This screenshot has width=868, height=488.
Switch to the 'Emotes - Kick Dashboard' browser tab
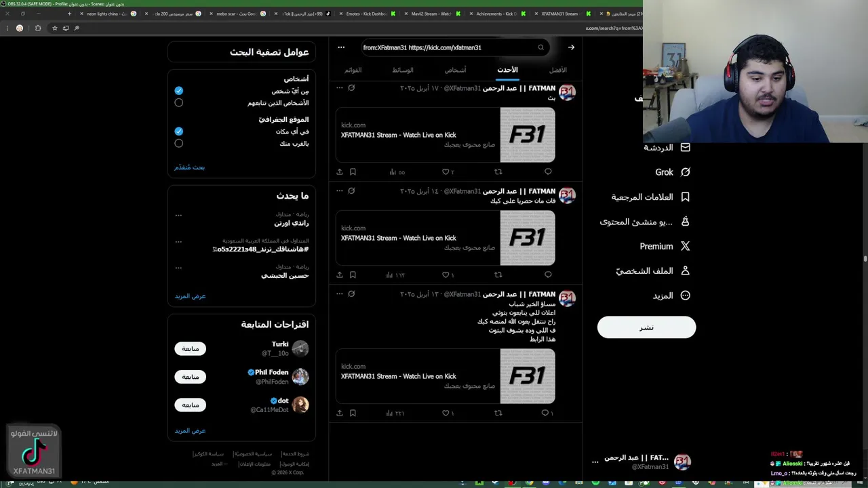tap(366, 14)
